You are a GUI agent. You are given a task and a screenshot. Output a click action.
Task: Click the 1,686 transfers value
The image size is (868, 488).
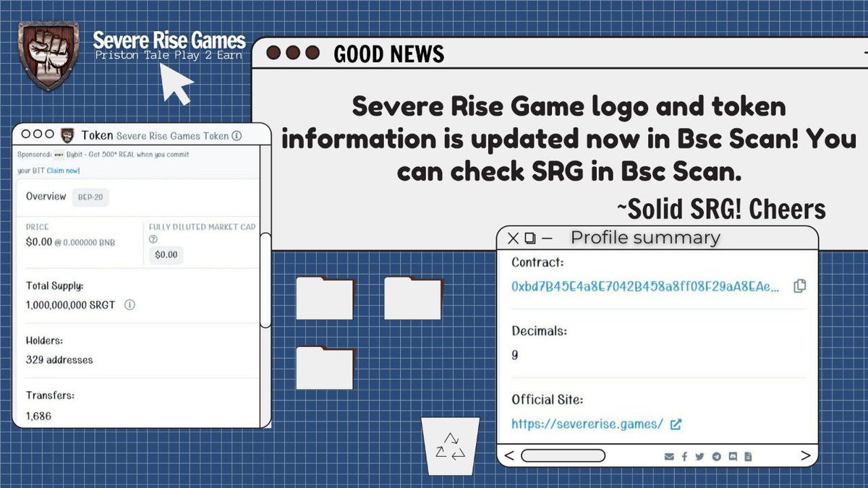[38, 416]
